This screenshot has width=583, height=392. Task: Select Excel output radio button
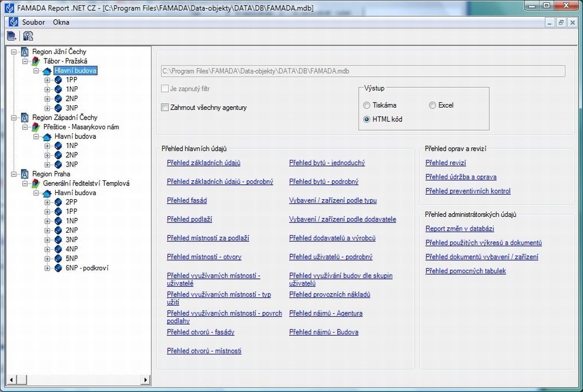[433, 105]
